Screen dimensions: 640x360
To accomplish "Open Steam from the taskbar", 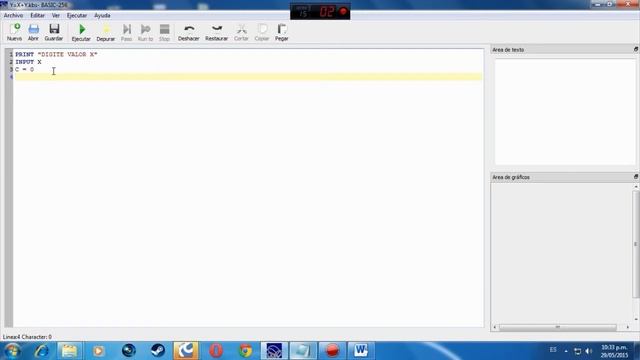I will pos(158,351).
